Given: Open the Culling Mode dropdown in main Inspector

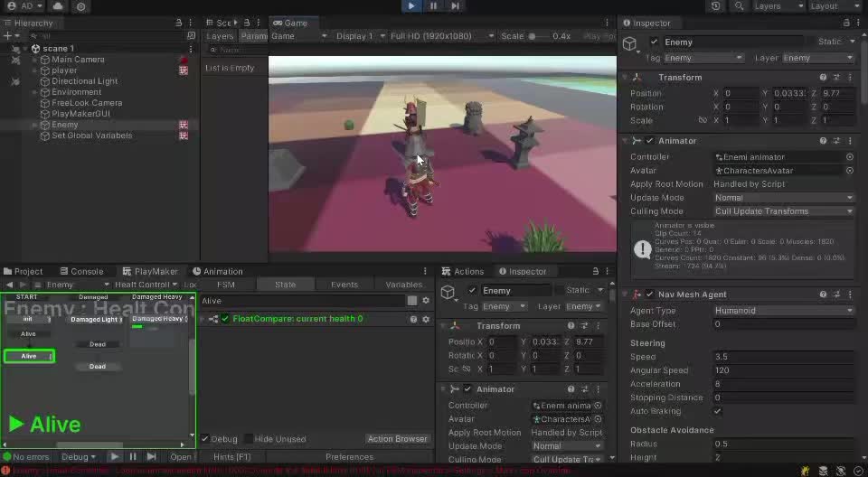Looking at the screenshot, I should [x=783, y=211].
